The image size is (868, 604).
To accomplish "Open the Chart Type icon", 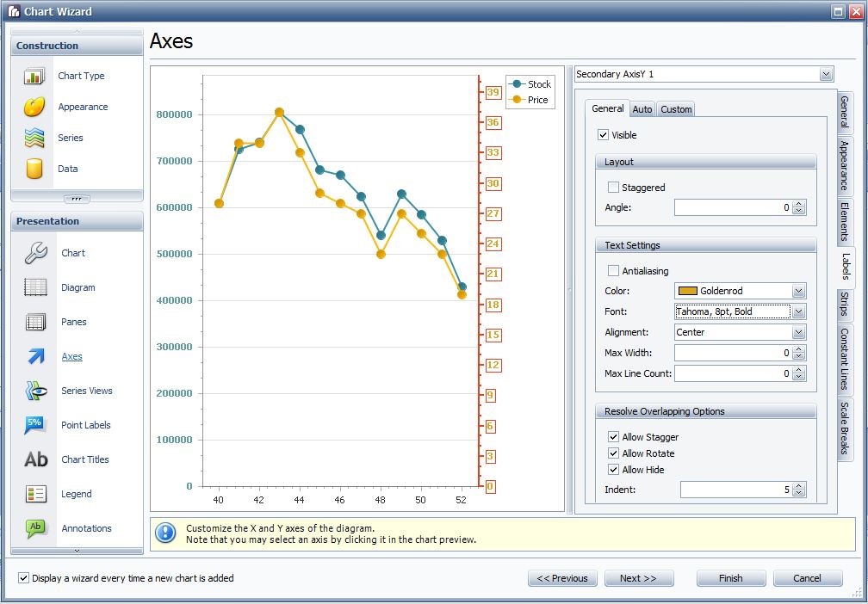I will click(34, 77).
